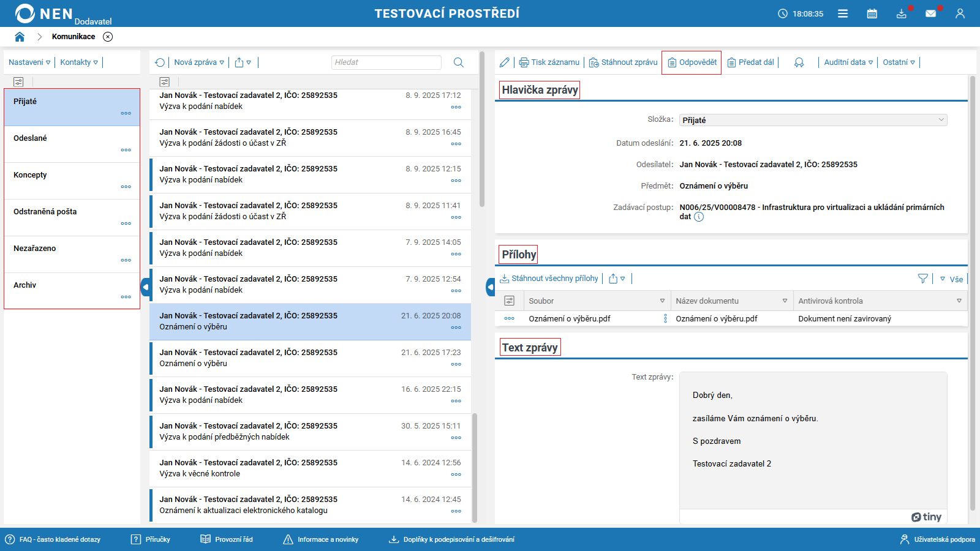The height and width of the screenshot is (551, 980).
Task: Open attachments export dropdown
Action: pyautogui.click(x=617, y=279)
